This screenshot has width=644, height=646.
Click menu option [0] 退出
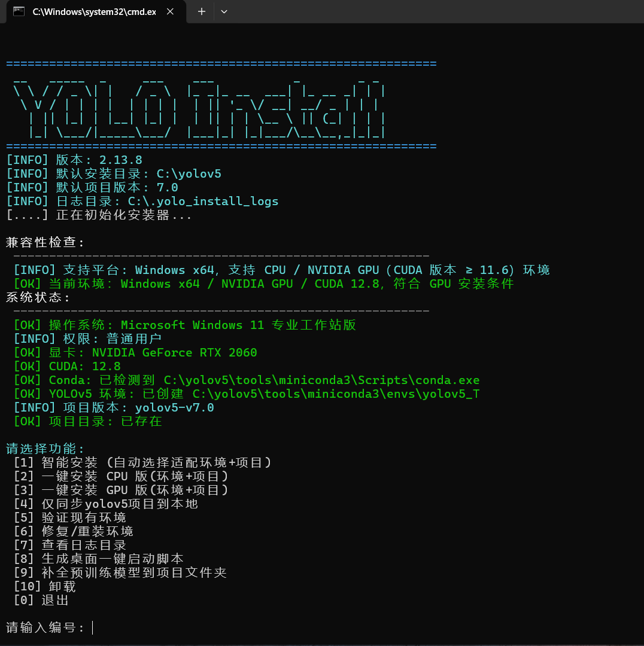click(41, 601)
